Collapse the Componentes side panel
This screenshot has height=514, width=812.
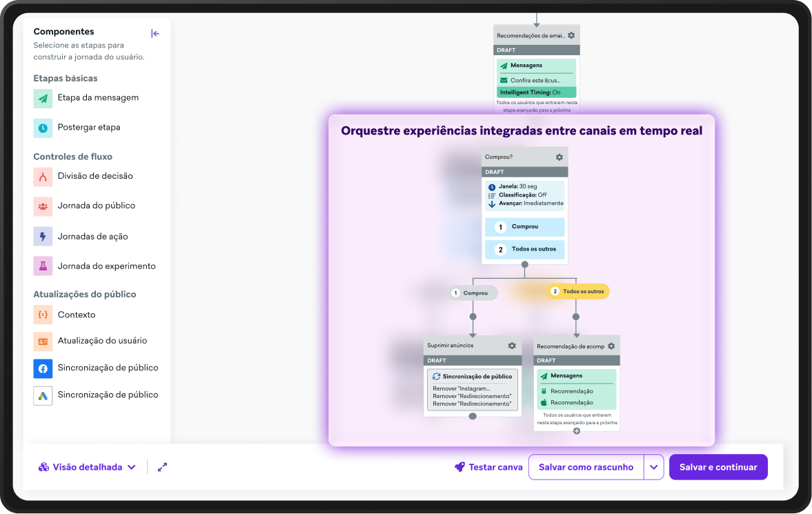(x=155, y=34)
